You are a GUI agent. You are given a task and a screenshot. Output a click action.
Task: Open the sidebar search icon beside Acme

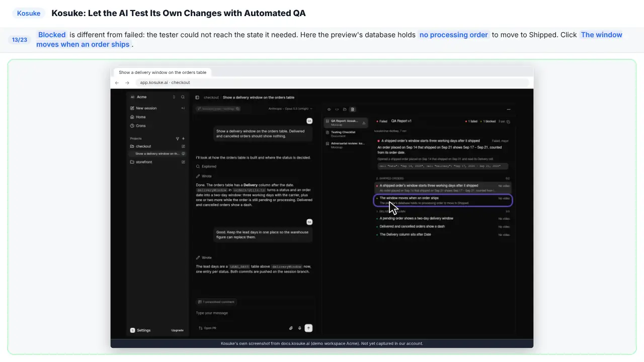(x=183, y=97)
